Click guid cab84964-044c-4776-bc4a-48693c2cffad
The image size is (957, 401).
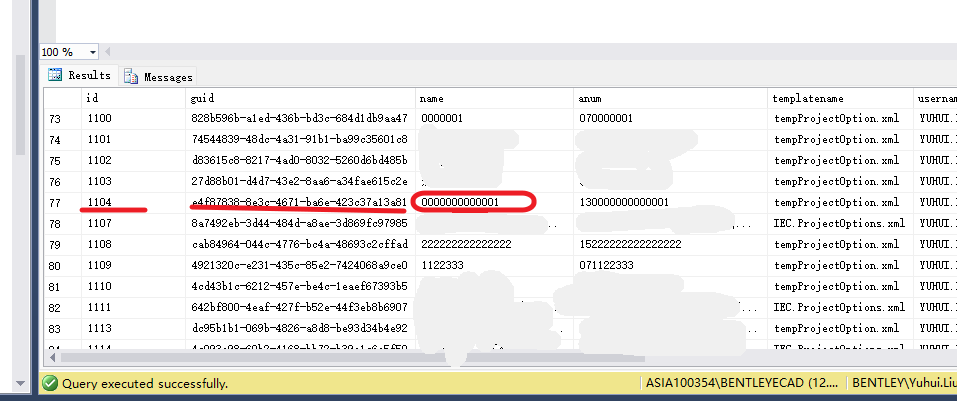299,245
